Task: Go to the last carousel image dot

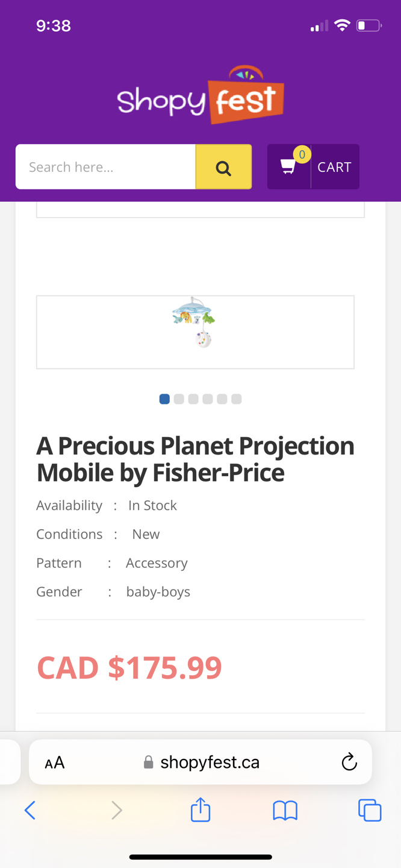Action: [x=237, y=399]
